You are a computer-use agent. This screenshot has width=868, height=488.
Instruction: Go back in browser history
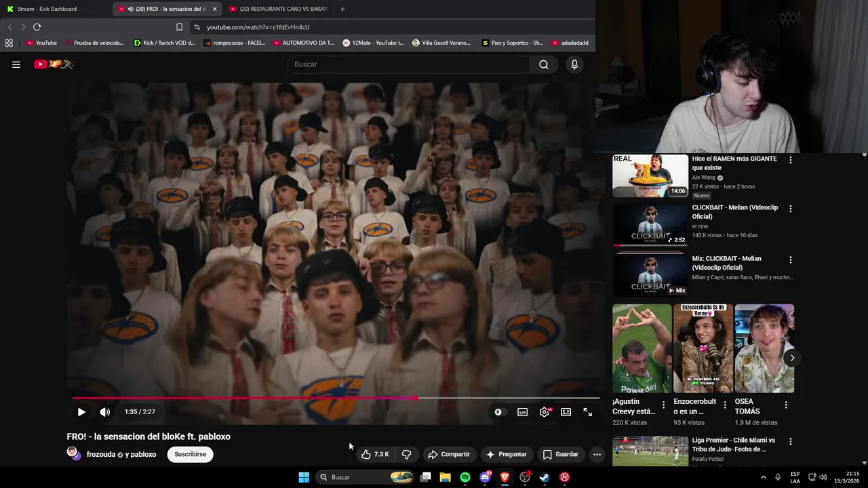click(9, 27)
